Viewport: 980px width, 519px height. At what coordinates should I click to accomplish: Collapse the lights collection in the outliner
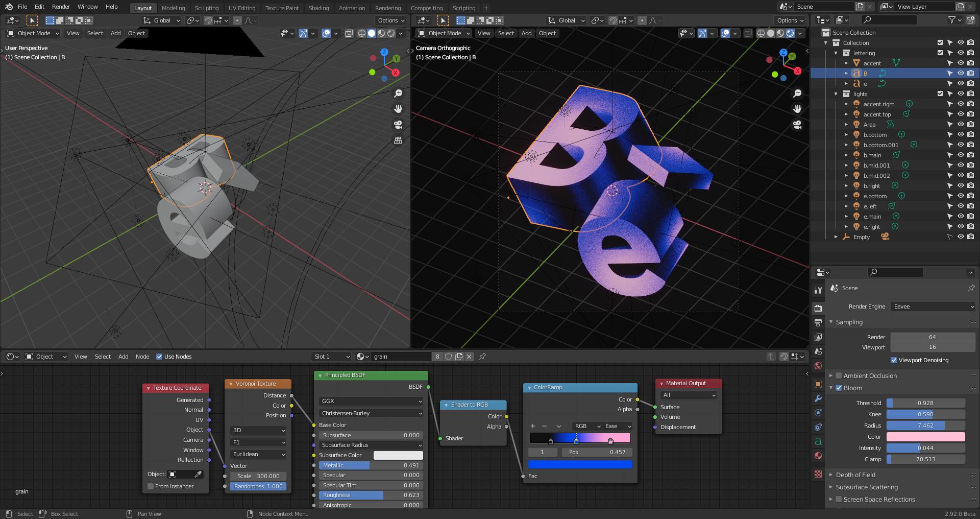(x=836, y=94)
